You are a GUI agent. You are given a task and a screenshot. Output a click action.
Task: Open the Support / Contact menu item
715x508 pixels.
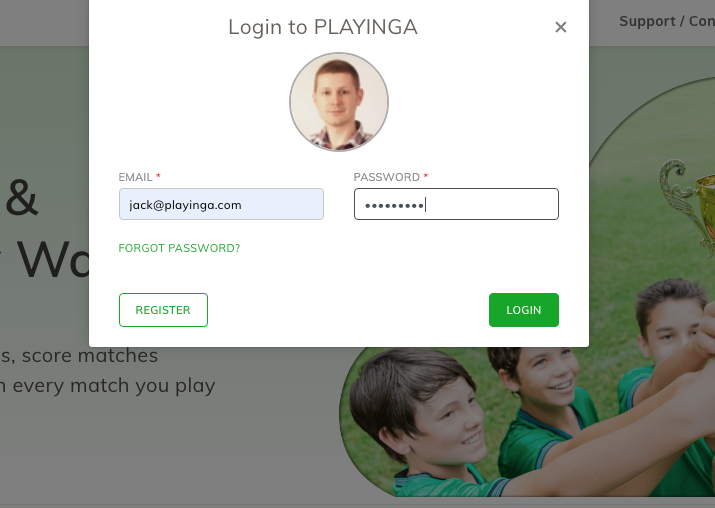tap(667, 21)
